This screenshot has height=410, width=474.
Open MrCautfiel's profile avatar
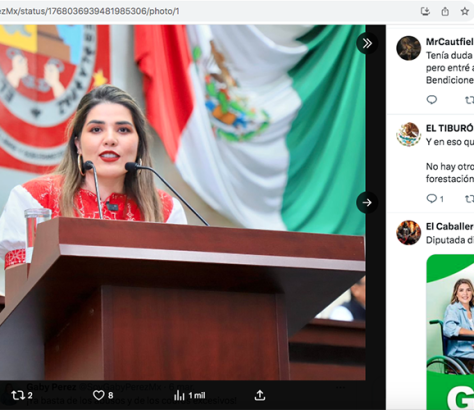point(408,48)
